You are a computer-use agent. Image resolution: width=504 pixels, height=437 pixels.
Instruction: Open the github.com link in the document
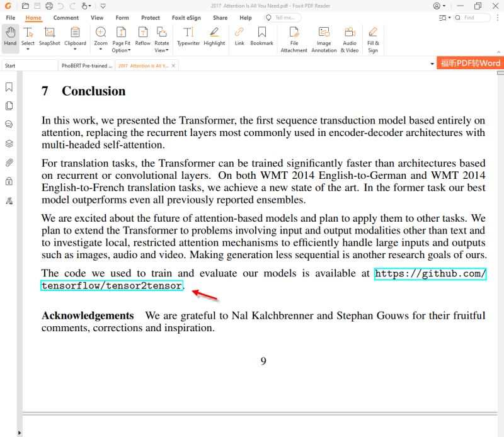tap(430, 274)
